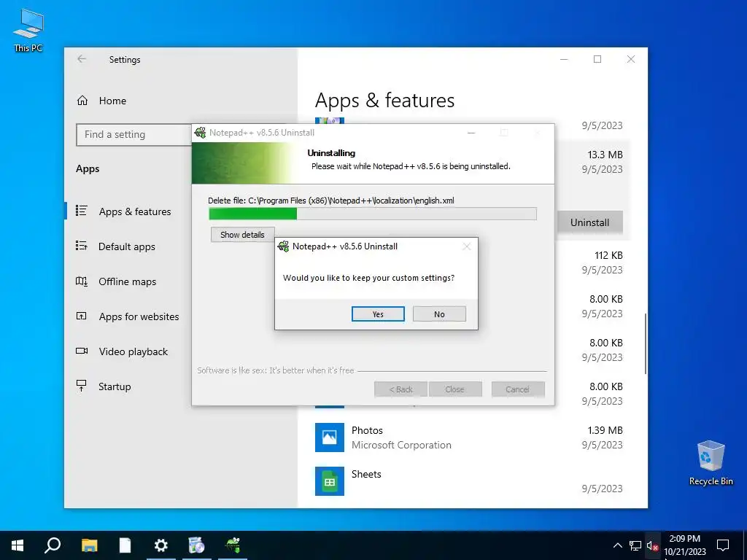747x560 pixels.
Task: Click the Settings back arrow
Action: click(82, 58)
